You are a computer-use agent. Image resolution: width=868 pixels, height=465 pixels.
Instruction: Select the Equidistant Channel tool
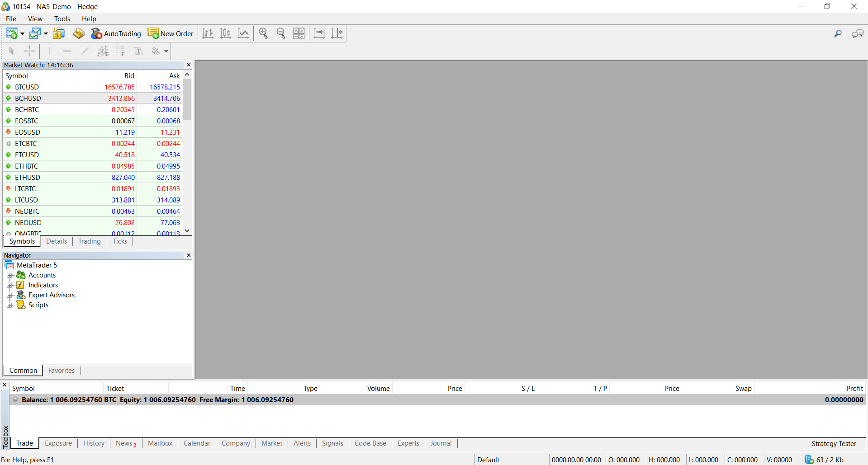pyautogui.click(x=103, y=51)
